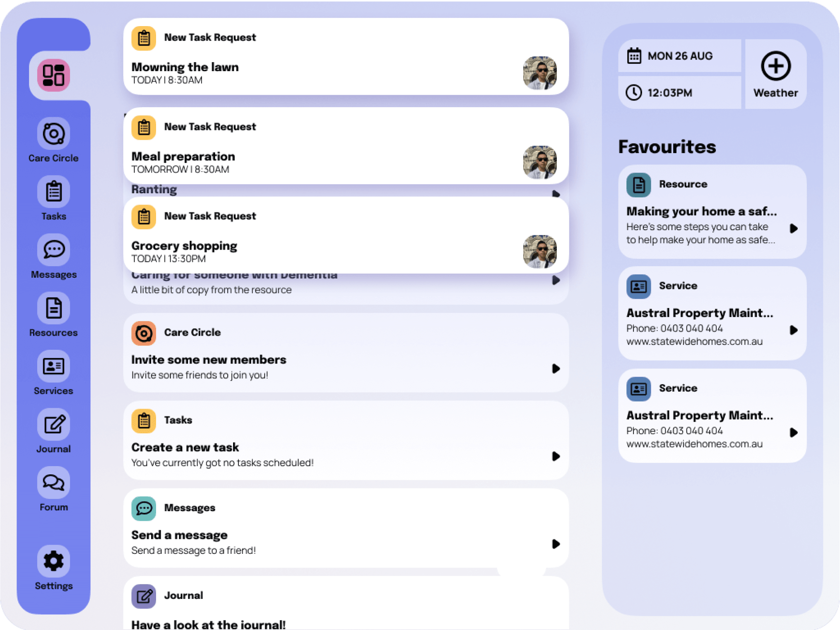Select the Resources sidebar icon
Screen dimensions: 840x630
tap(53, 309)
